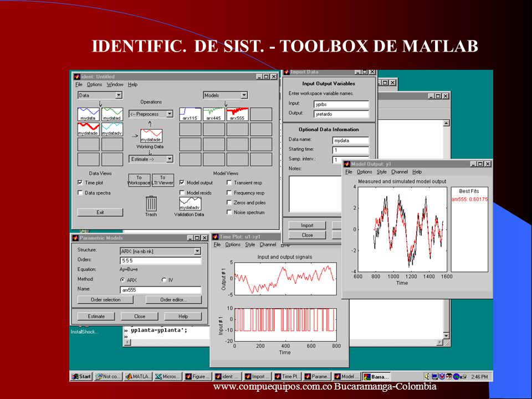
Task: Click the Import button in Import Data
Action: 307,226
